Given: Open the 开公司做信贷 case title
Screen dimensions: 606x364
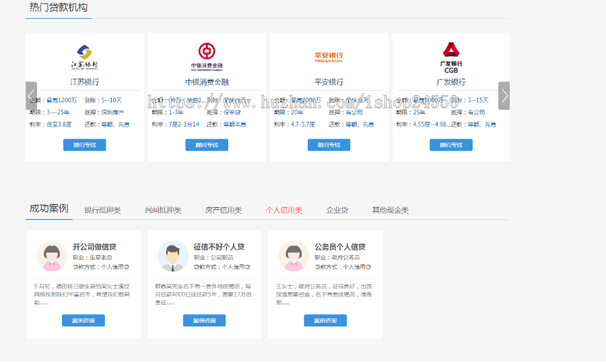Looking at the screenshot, I should 95,247.
